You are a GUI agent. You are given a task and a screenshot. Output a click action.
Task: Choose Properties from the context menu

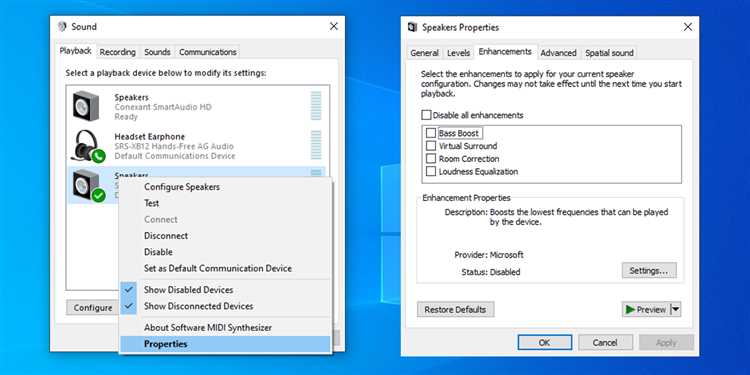[x=225, y=344]
